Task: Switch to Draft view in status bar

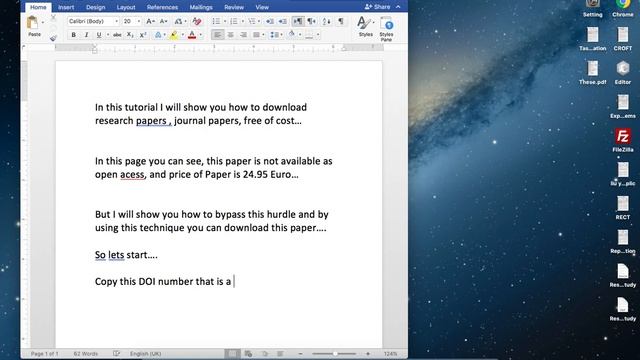Action: tap(280, 353)
